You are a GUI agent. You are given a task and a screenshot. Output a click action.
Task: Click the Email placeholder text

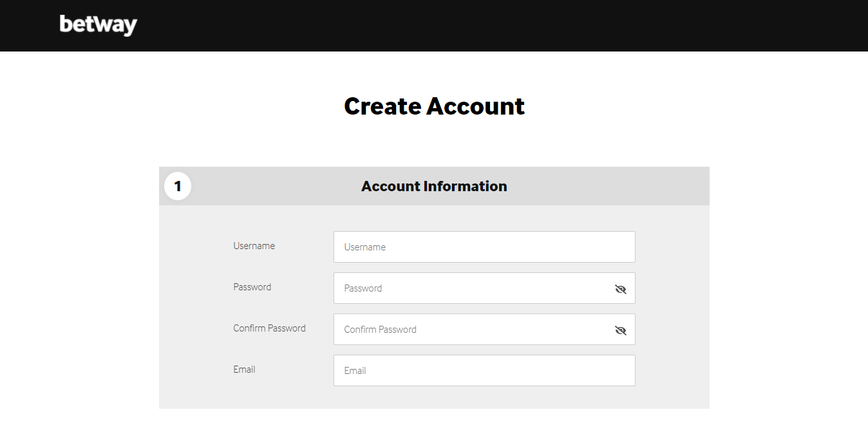click(x=355, y=371)
